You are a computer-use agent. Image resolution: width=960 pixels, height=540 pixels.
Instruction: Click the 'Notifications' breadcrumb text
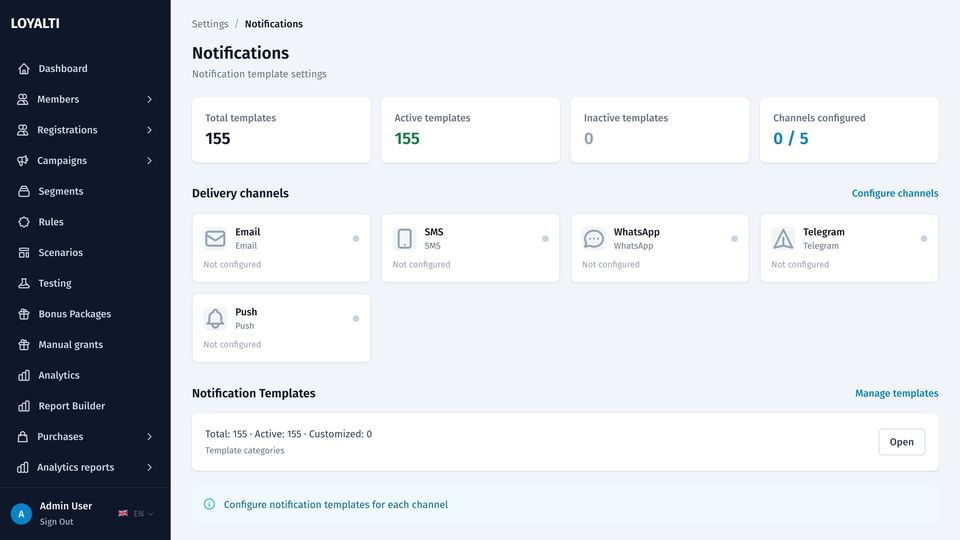(x=274, y=24)
